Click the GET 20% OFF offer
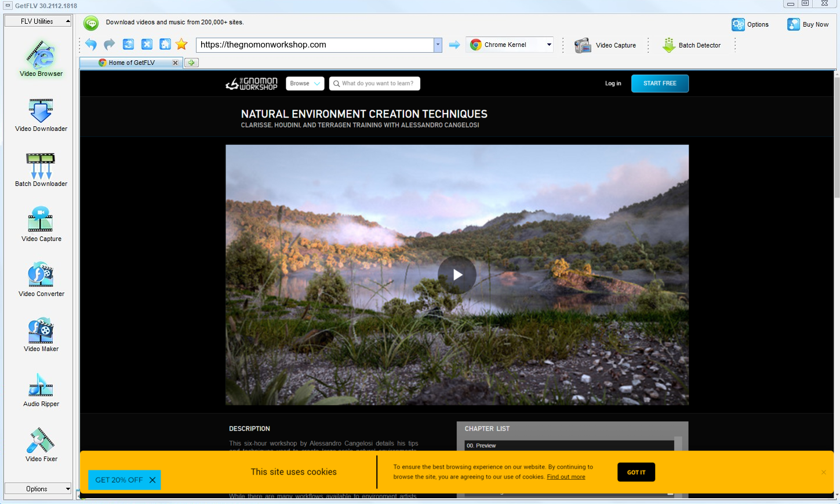 click(119, 480)
